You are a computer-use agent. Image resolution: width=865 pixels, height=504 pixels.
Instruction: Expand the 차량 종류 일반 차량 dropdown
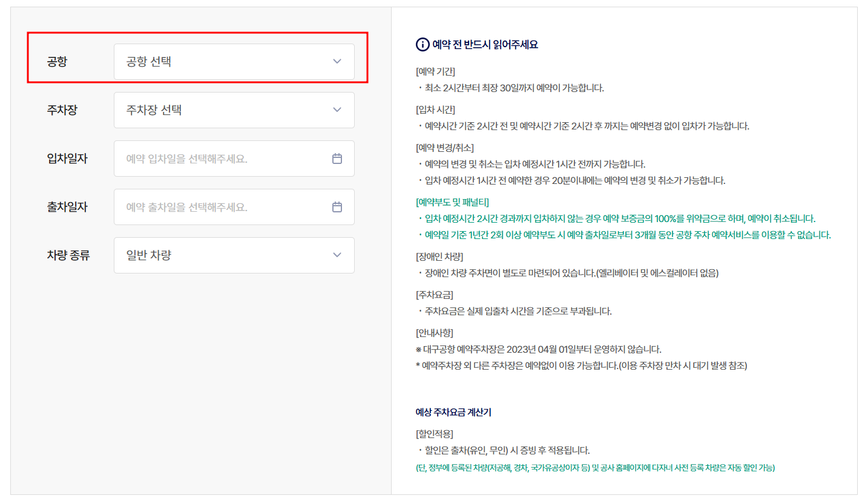(224, 255)
